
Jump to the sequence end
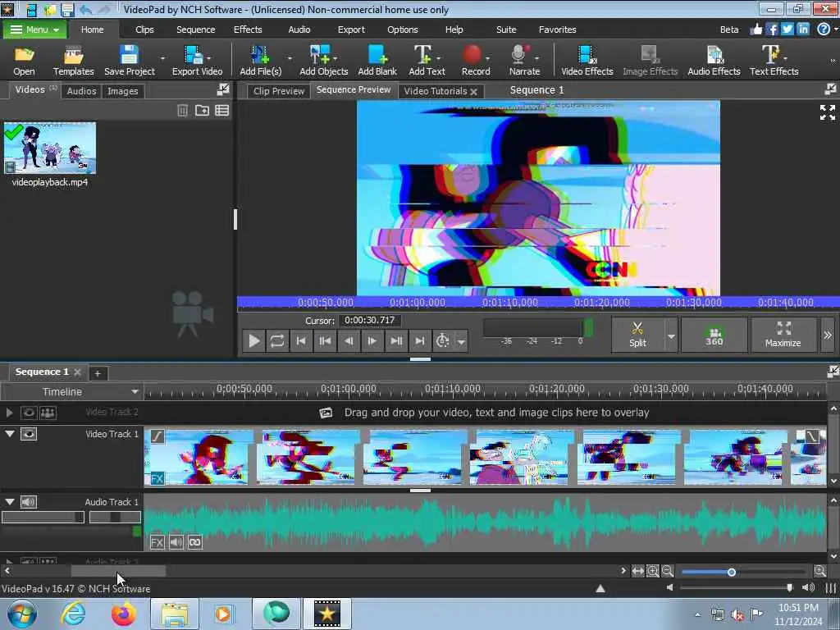[419, 341]
